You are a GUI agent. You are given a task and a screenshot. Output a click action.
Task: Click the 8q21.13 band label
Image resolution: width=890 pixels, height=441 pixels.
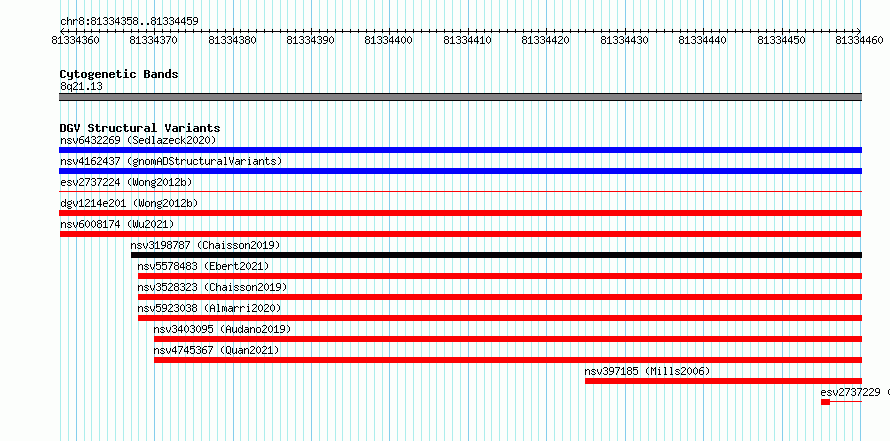(x=81, y=86)
